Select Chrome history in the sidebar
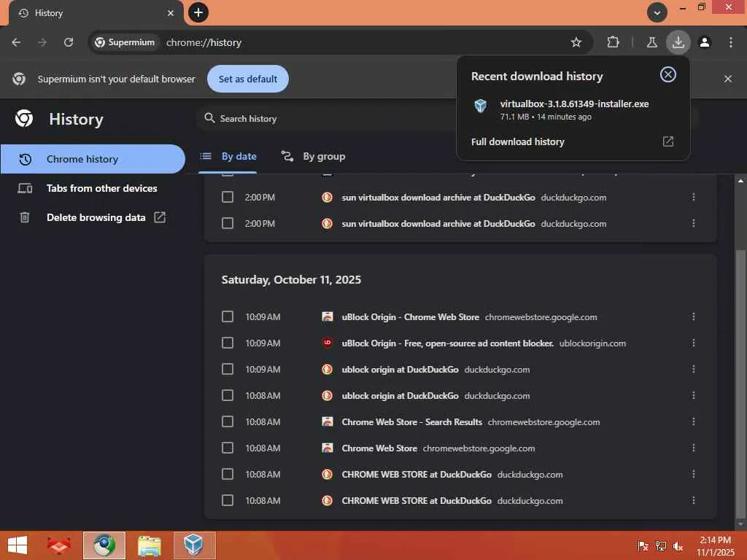 tap(93, 159)
